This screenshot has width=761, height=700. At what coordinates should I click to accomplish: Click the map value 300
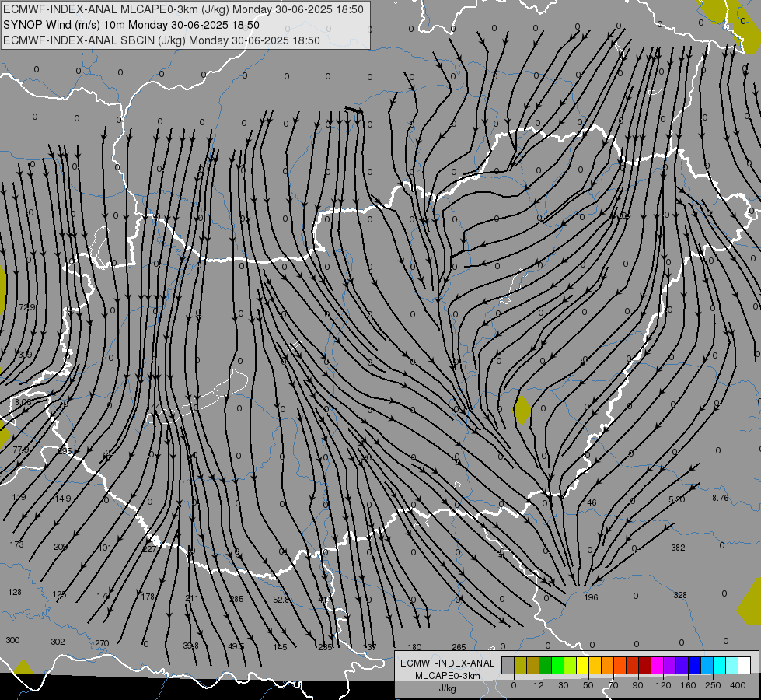pyautogui.click(x=12, y=640)
